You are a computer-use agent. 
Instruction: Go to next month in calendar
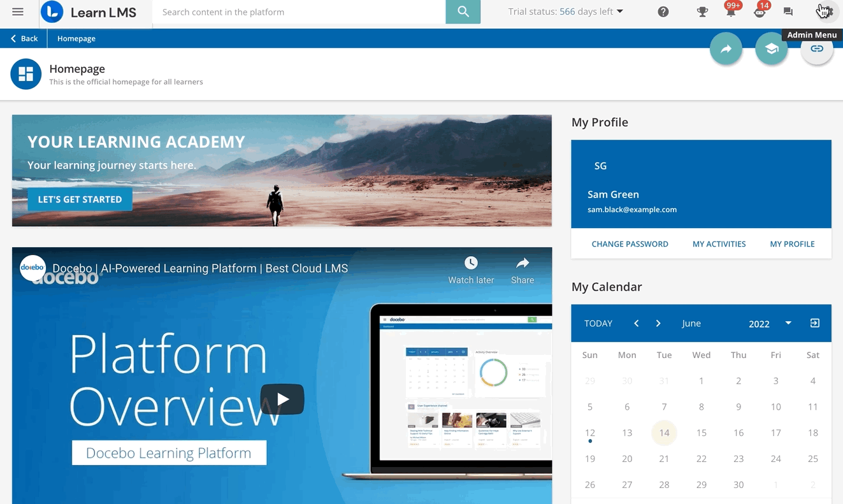(x=658, y=323)
